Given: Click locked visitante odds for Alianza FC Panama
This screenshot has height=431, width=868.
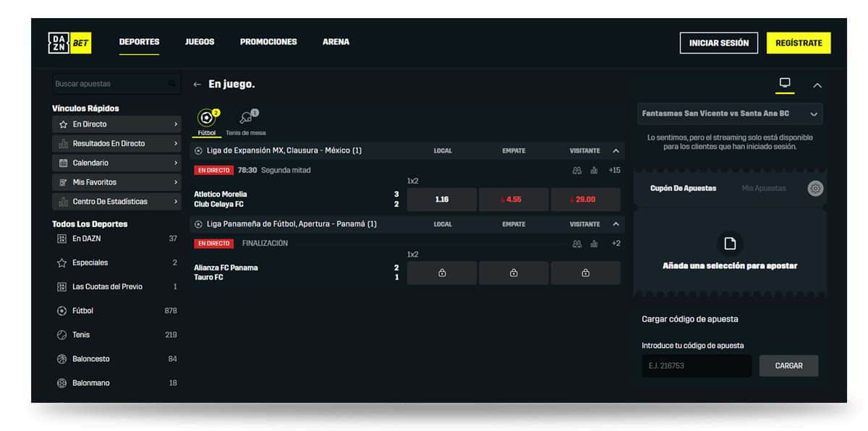Looking at the screenshot, I should (x=585, y=273).
